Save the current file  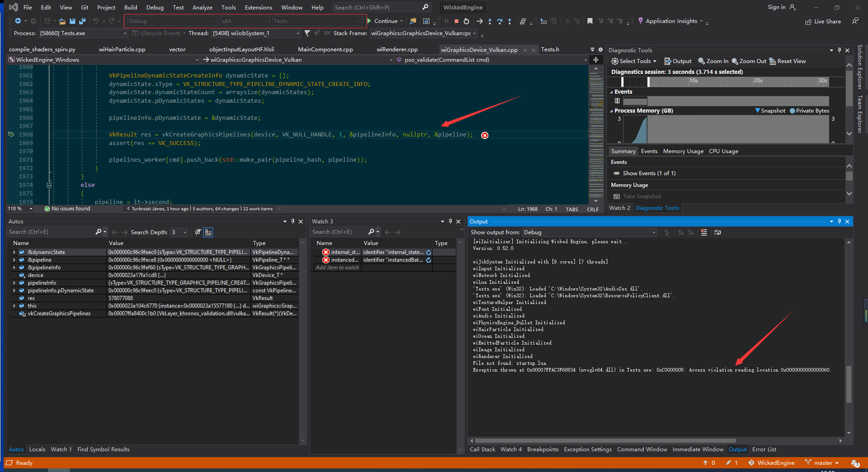(72, 21)
